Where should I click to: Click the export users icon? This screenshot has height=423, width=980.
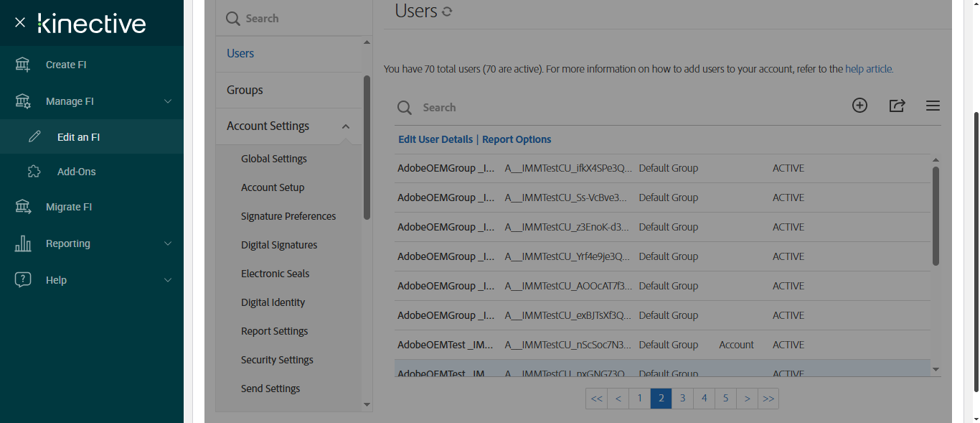(x=897, y=106)
